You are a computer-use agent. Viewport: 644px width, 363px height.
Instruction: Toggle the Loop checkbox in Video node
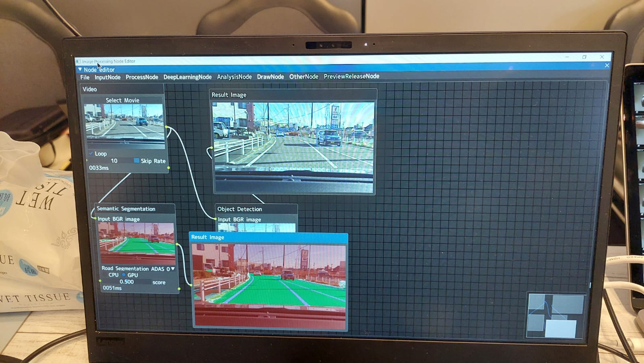(91, 153)
